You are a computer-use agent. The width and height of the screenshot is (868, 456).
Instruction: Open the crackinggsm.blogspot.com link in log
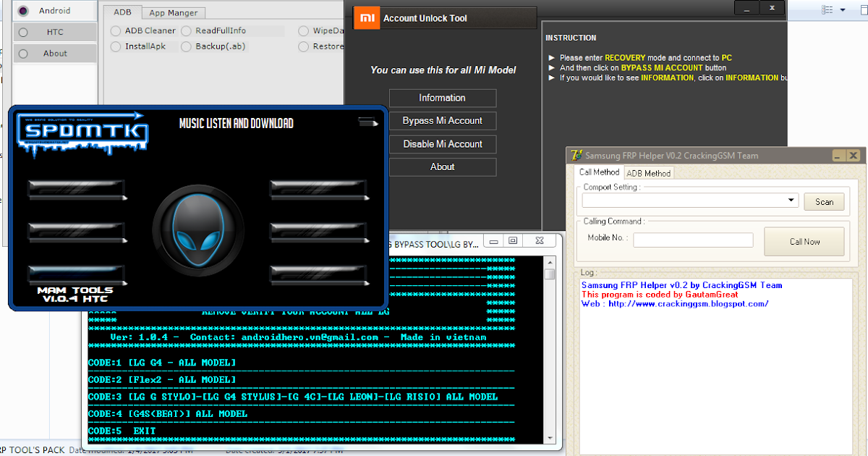(x=688, y=304)
